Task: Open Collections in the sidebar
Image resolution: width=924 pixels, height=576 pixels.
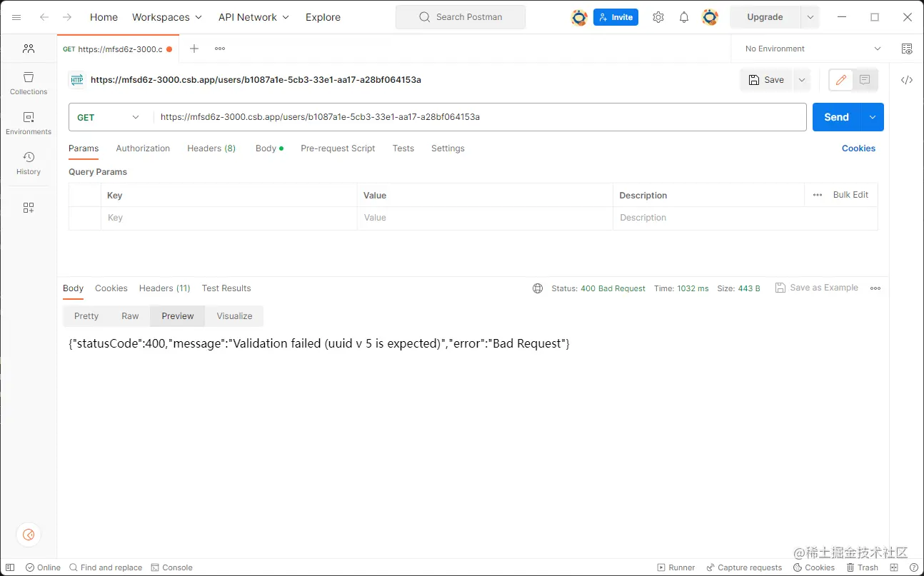Action: tap(29, 83)
